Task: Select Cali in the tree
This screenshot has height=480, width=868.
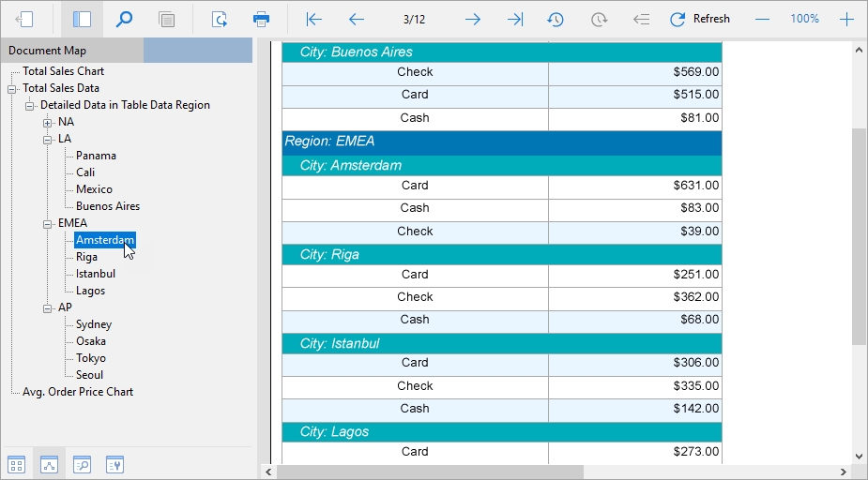Action: pyautogui.click(x=85, y=172)
